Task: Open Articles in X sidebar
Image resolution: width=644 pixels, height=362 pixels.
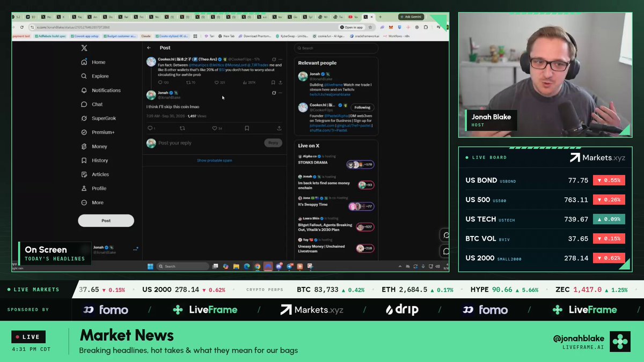Action: [95, 174]
